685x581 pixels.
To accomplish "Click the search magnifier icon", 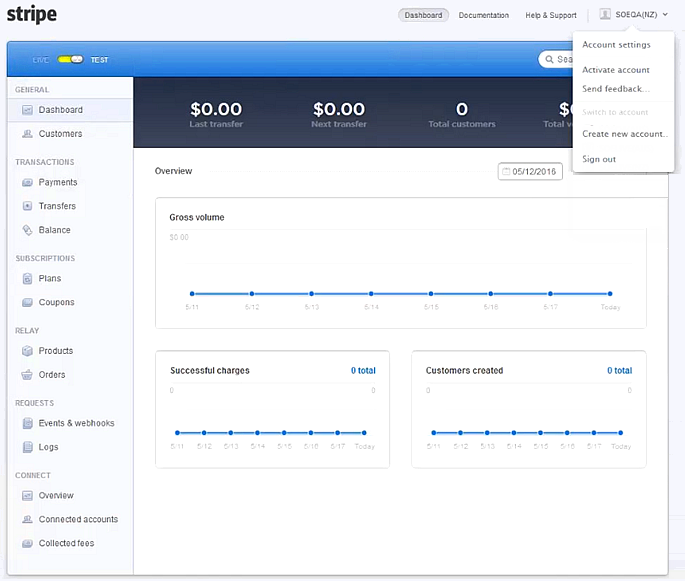I will [549, 59].
